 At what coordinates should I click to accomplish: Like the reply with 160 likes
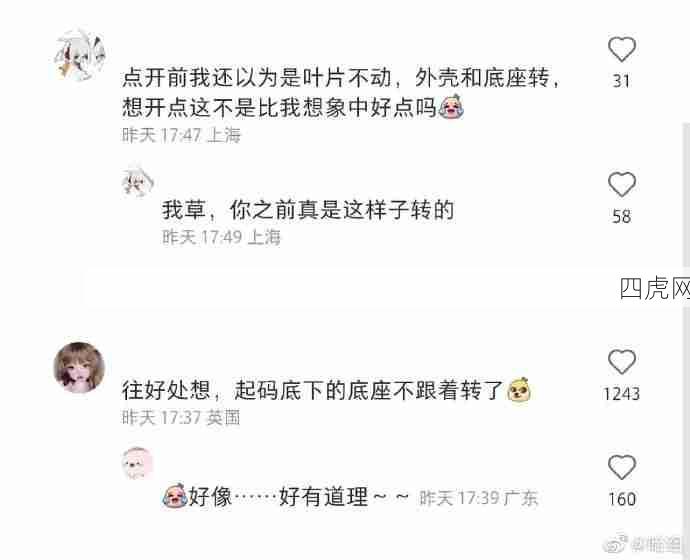point(621,467)
